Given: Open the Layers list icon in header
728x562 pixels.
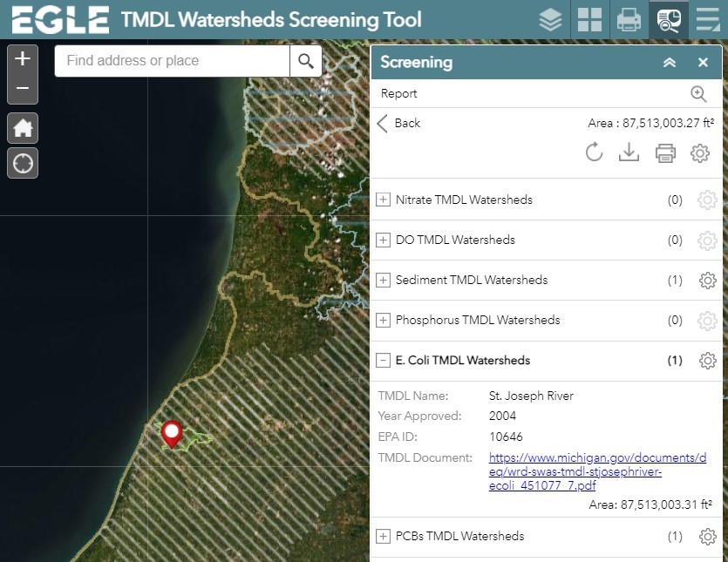Looking at the screenshot, I should [550, 19].
